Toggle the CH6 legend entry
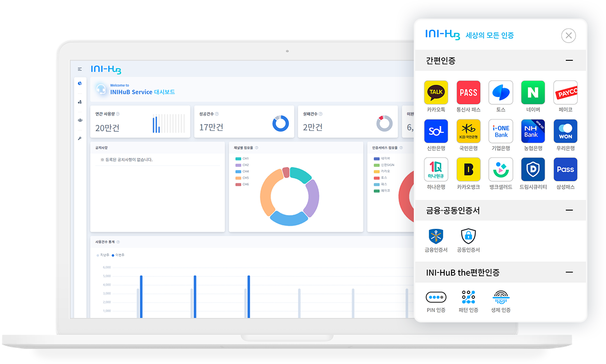 (242, 184)
